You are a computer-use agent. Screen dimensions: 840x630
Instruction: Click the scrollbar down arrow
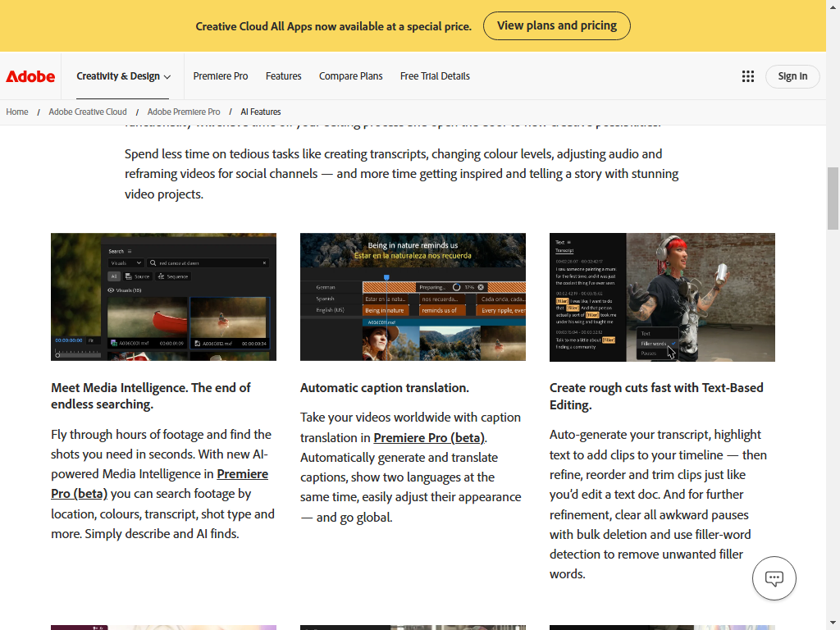(x=833, y=623)
